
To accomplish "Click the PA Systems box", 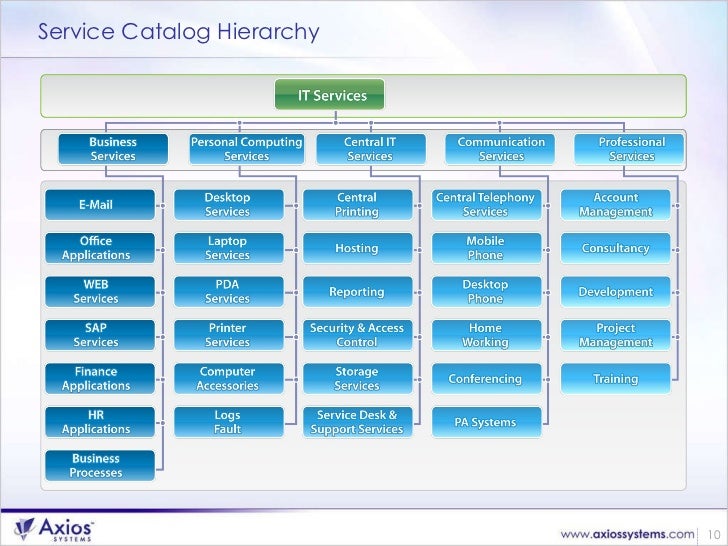I will pos(487,422).
